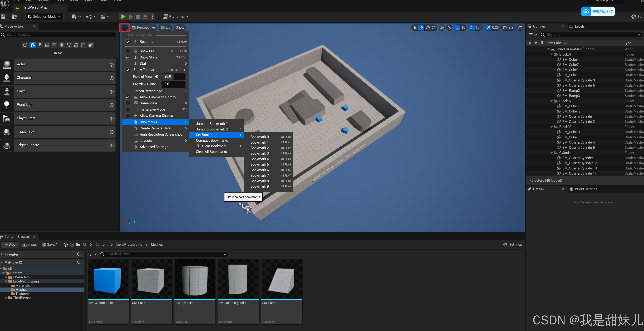Expand the ThirdPerson folder in content tree
The width and height of the screenshot is (644, 331).
point(6,298)
